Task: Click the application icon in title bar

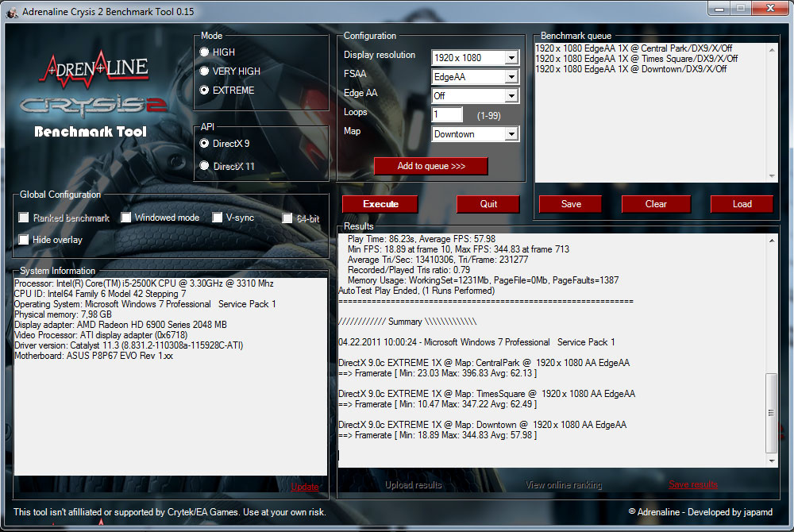Action: [x=12, y=12]
